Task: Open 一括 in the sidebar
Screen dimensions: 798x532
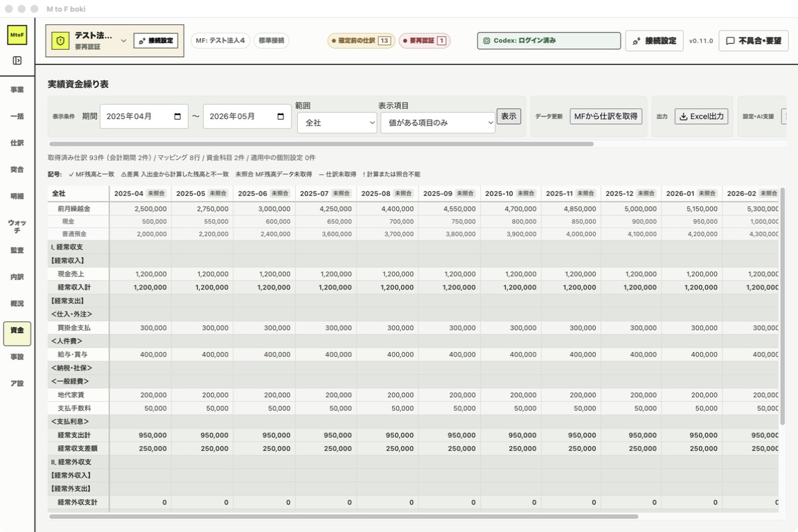Action: click(x=17, y=116)
